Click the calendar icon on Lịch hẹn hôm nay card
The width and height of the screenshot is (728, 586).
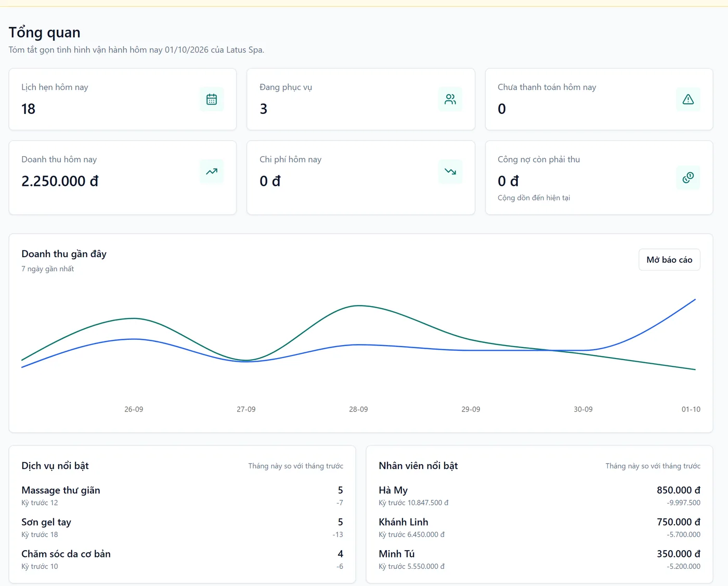pyautogui.click(x=212, y=99)
